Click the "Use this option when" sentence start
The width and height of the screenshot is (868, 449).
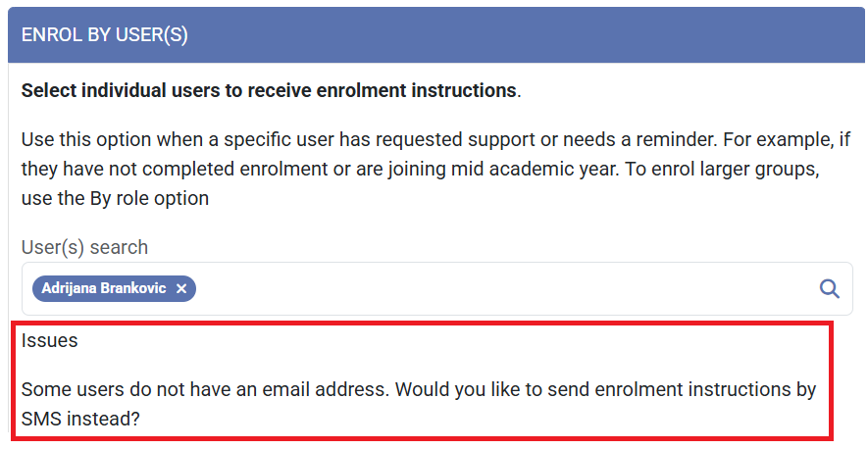point(98,139)
